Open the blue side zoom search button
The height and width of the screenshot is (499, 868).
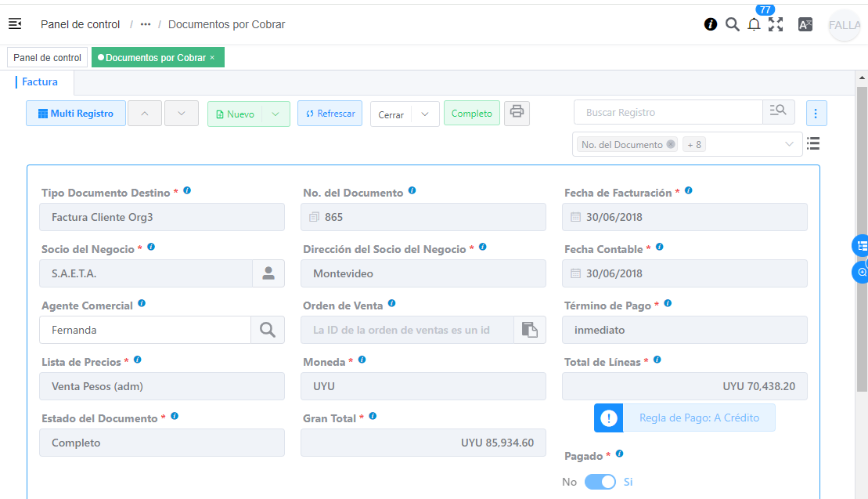click(x=860, y=273)
